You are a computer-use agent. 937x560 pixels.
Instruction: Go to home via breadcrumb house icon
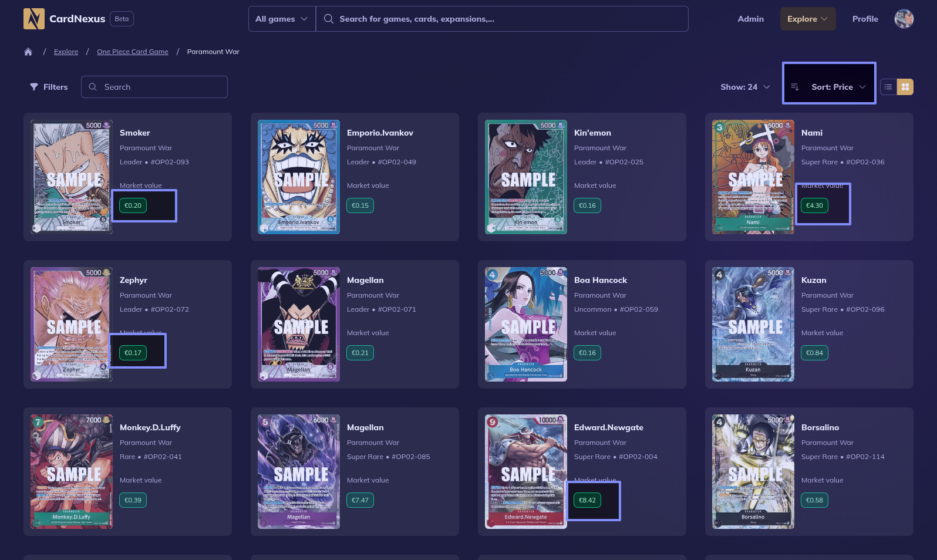(28, 52)
